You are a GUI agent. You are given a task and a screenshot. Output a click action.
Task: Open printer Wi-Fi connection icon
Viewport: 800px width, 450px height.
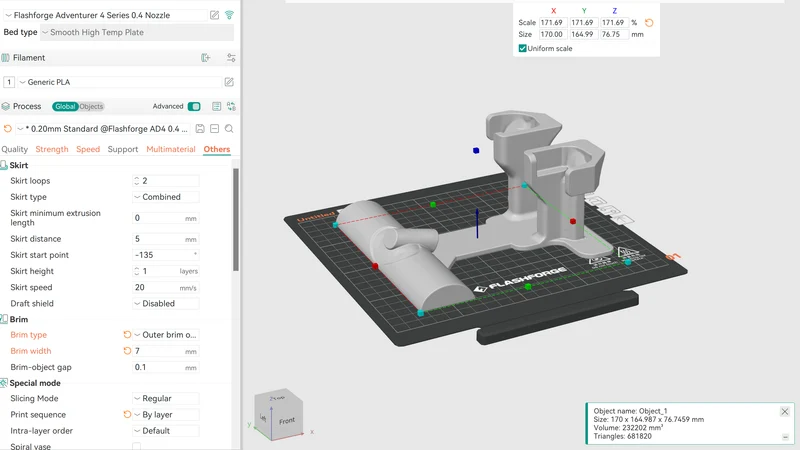(230, 15)
